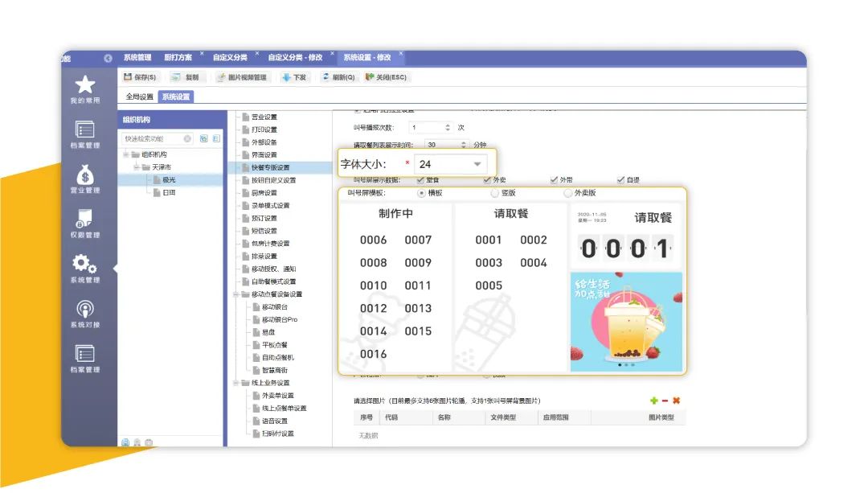This screenshot has width=868, height=493.
Task: Click the 叫号播报次数 value field
Action: (426, 127)
